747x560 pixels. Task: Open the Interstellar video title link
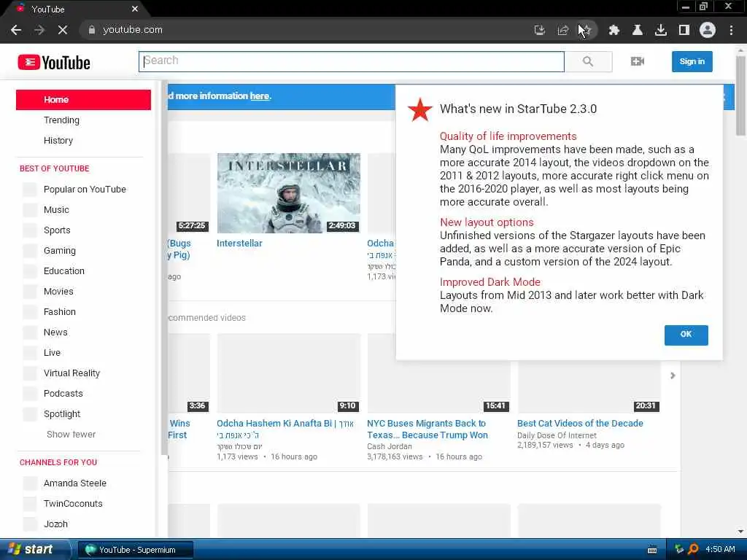click(239, 244)
